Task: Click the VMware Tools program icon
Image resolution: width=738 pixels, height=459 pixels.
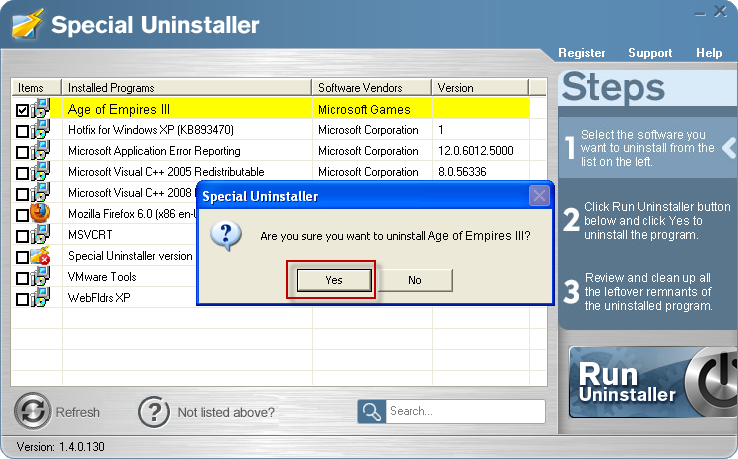Action: click(x=40, y=277)
